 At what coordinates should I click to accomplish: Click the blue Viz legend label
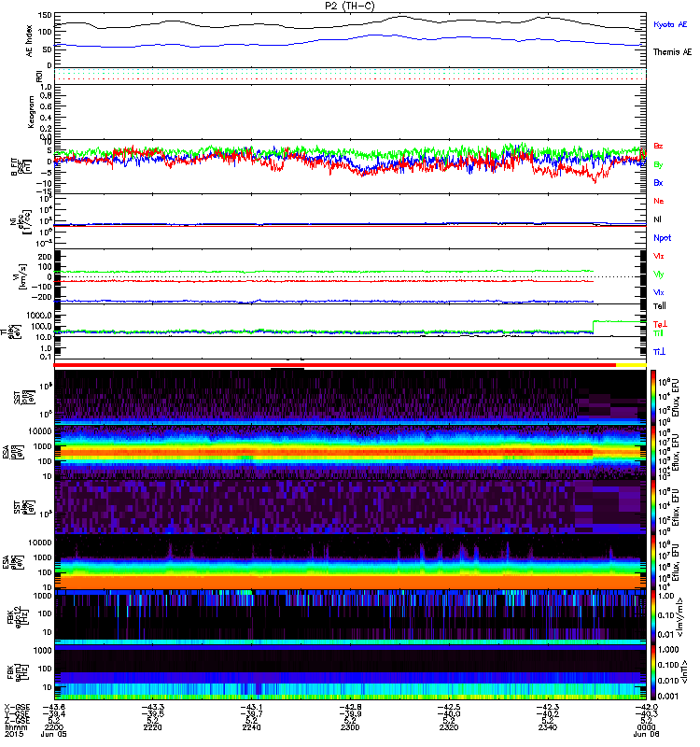pos(659,292)
